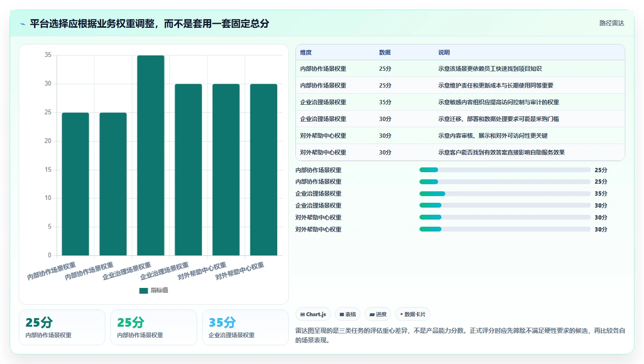644x364 pixels.
Task: Open the dark green 25分 summary card
Action: (x=62, y=327)
